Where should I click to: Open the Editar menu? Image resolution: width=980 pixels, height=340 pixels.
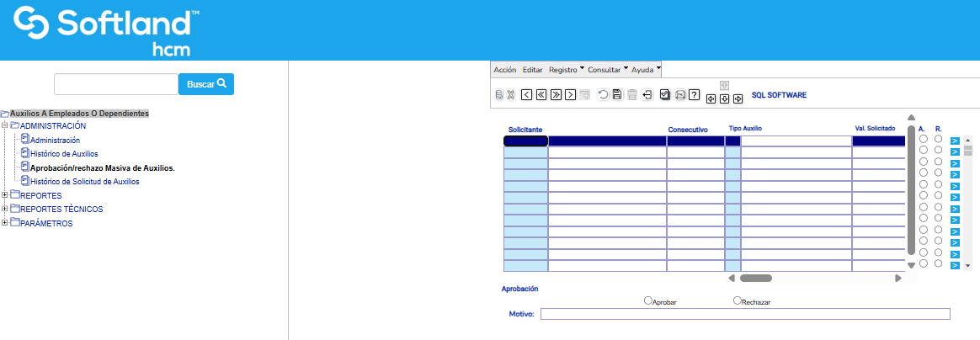[x=532, y=70]
